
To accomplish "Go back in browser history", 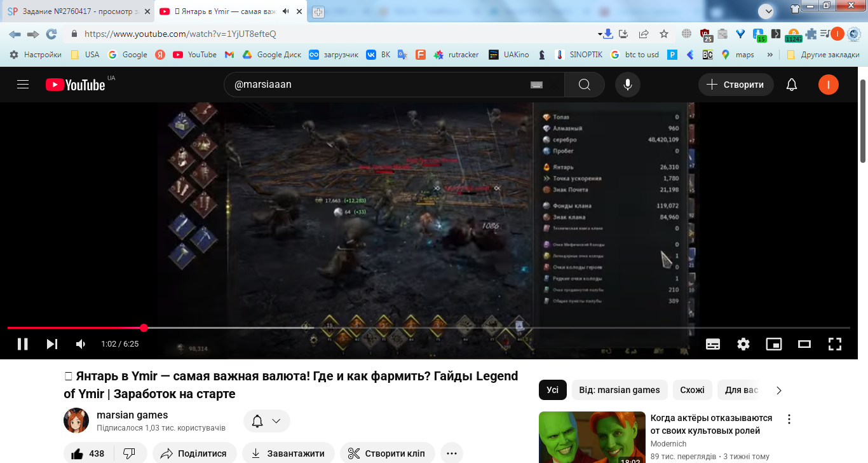I will click(15, 34).
